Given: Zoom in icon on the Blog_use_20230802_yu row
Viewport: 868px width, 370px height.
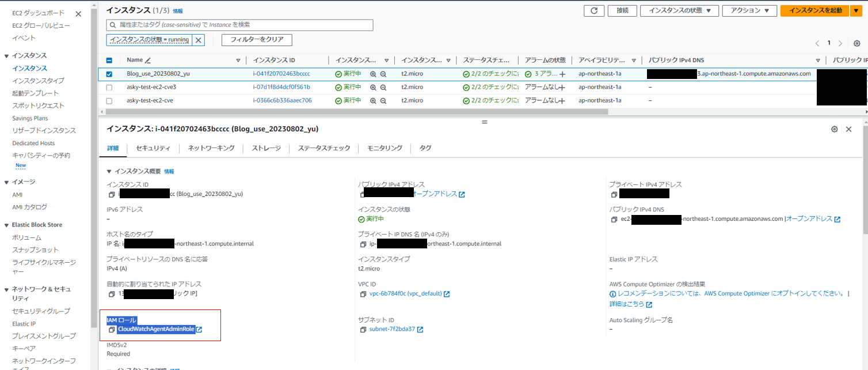Looking at the screenshot, I should 373,74.
